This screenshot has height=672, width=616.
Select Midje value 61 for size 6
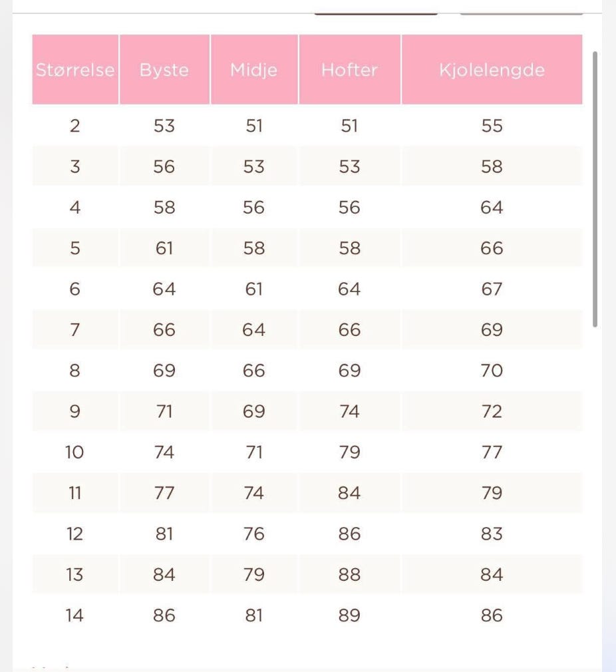[254, 289]
